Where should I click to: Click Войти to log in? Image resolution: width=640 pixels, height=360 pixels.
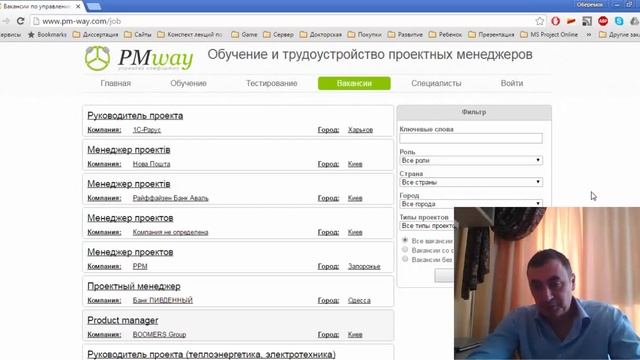tap(512, 83)
